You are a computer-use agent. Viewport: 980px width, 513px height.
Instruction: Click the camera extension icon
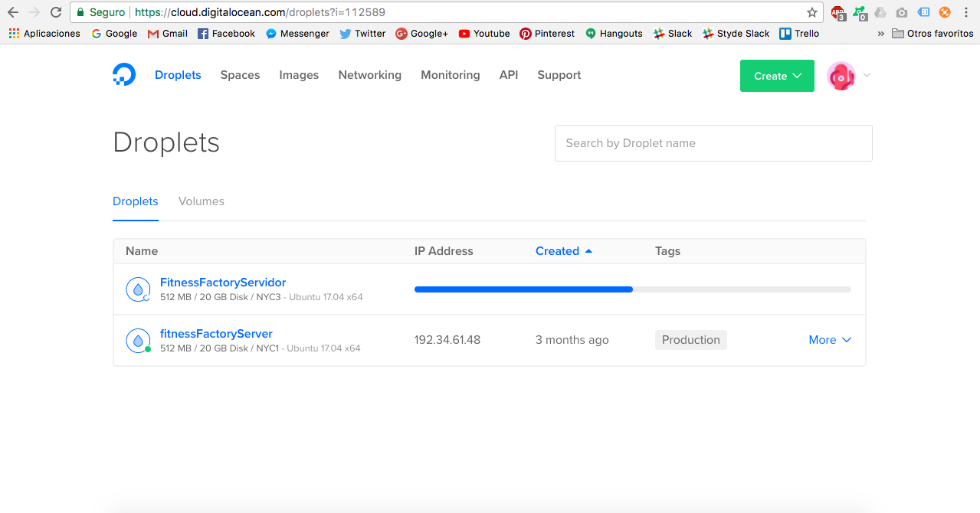click(902, 12)
